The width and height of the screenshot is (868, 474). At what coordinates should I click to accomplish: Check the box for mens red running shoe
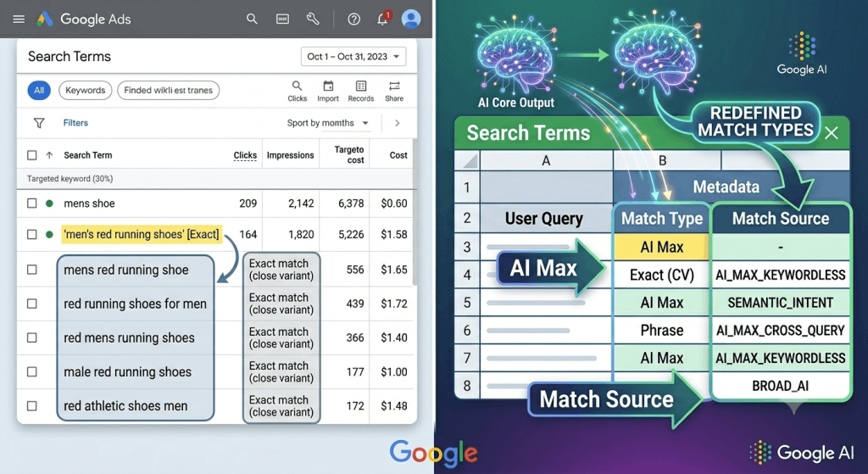(32, 270)
